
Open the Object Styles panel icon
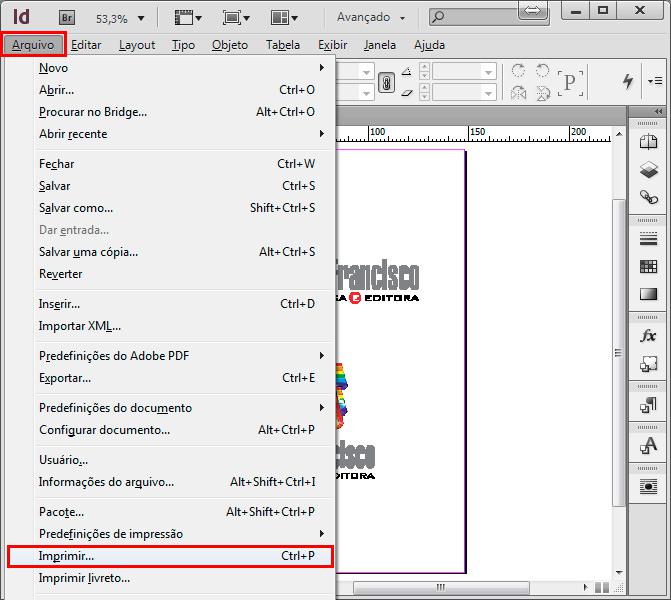648,364
